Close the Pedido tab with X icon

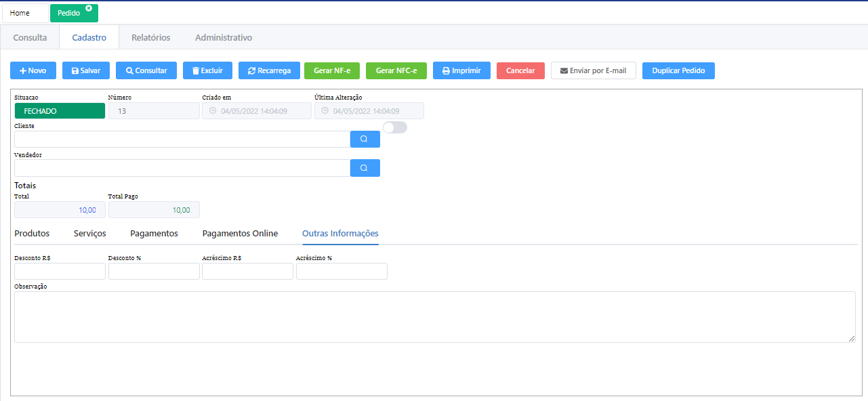click(89, 8)
